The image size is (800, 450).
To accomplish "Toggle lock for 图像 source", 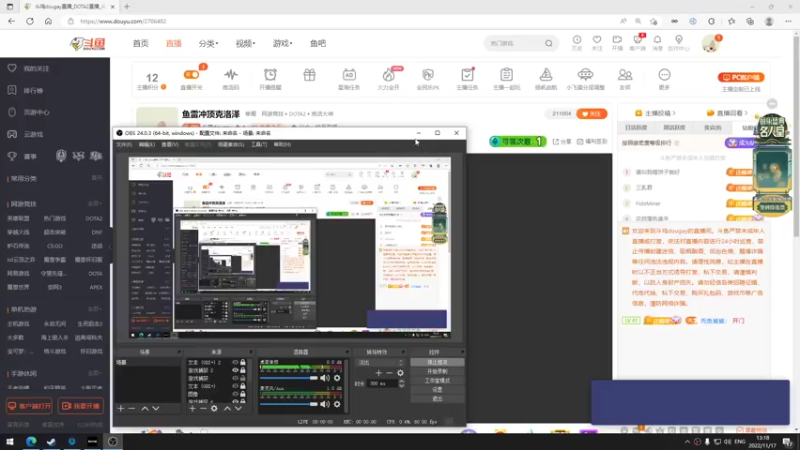I will click(x=243, y=394).
